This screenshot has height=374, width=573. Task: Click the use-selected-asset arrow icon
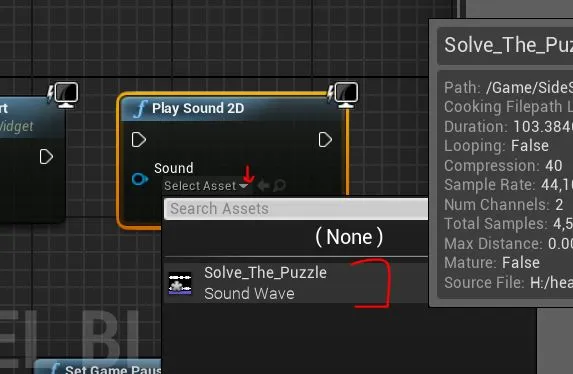tap(263, 186)
